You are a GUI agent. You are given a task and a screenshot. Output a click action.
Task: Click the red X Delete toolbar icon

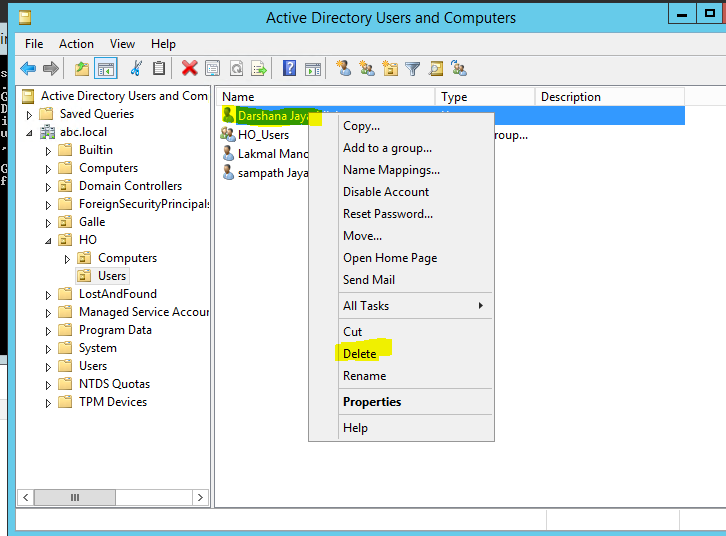tap(189, 69)
